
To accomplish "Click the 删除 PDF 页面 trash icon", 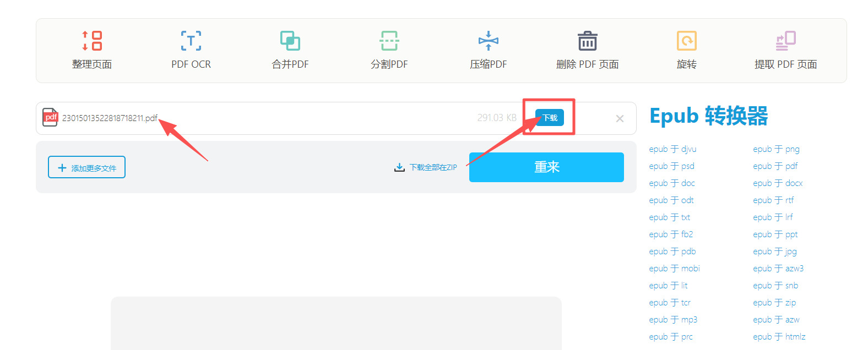I will click(588, 41).
